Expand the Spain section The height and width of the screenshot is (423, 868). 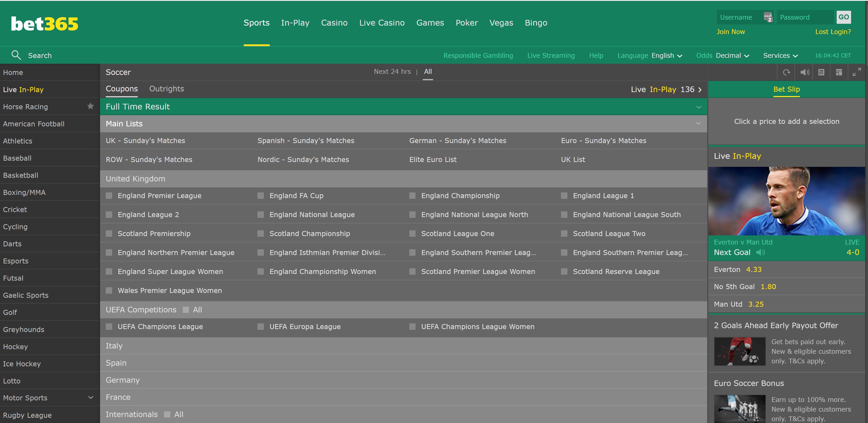[x=403, y=363]
